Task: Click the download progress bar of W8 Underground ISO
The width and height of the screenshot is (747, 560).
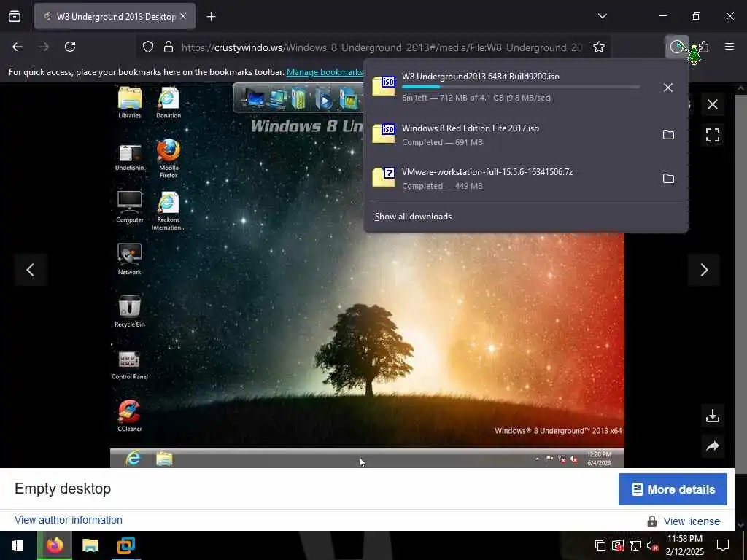Action: pyautogui.click(x=521, y=87)
